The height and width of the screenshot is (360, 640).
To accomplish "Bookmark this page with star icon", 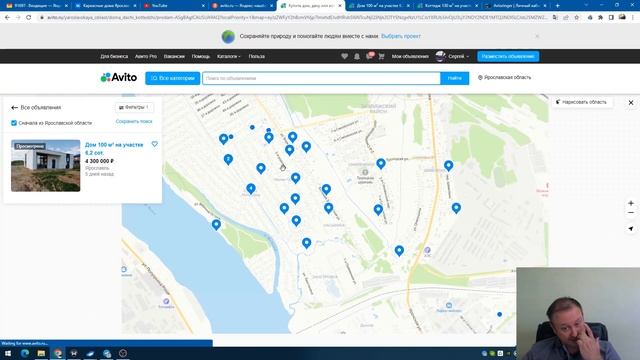I will 576,18.
